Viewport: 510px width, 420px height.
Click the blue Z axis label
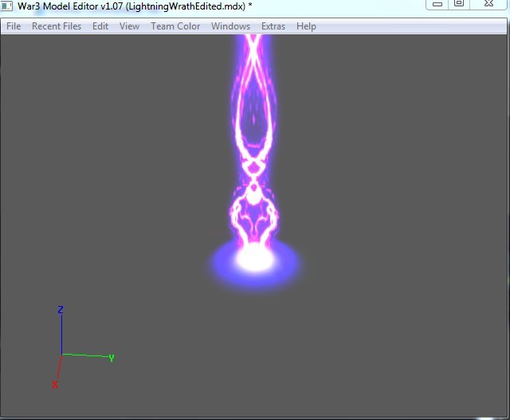(61, 309)
